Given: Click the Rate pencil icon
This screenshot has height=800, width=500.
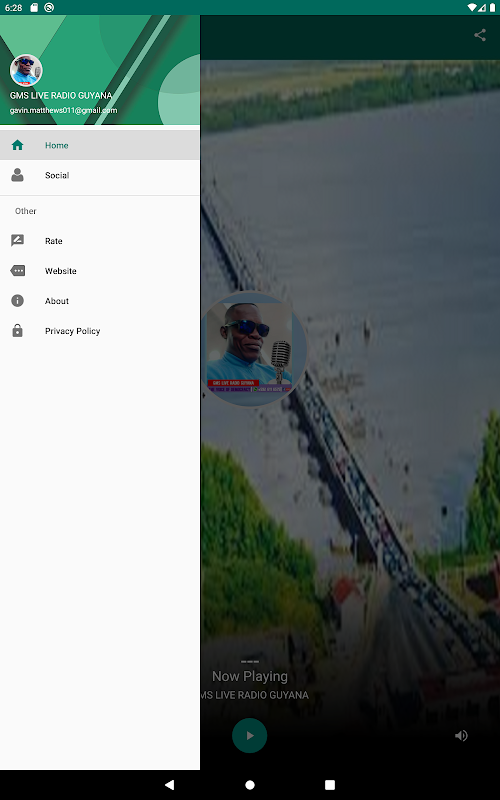Looking at the screenshot, I should [x=17, y=241].
